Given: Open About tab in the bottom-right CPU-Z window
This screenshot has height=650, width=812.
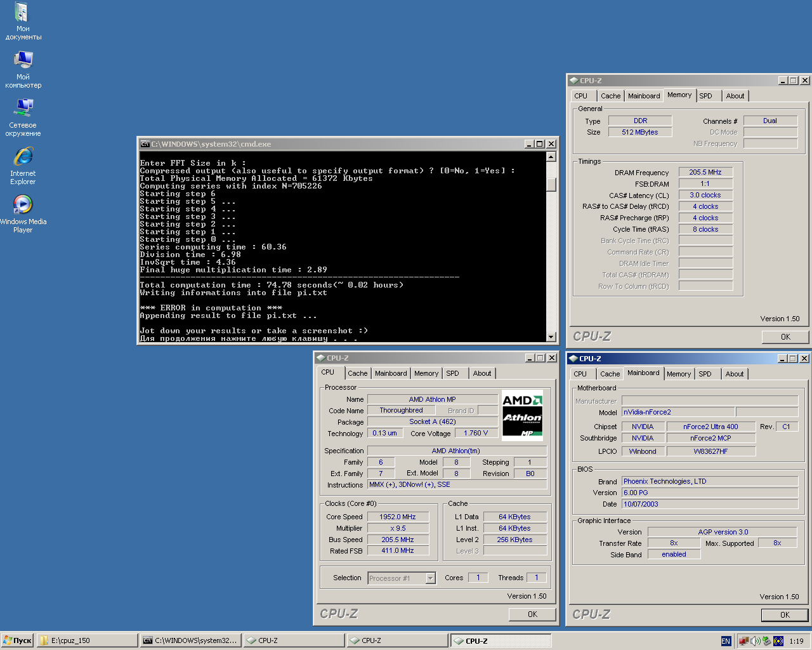Looking at the screenshot, I should tap(735, 374).
